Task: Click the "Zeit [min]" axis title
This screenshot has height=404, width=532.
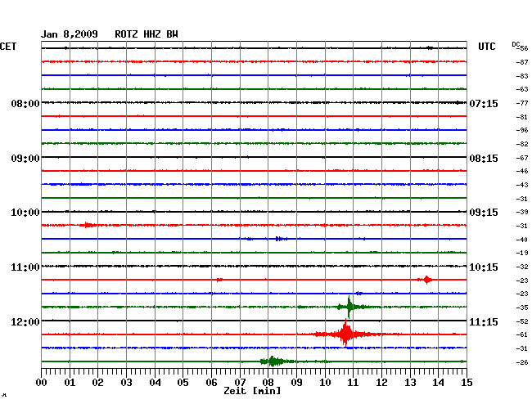Action: [252, 391]
